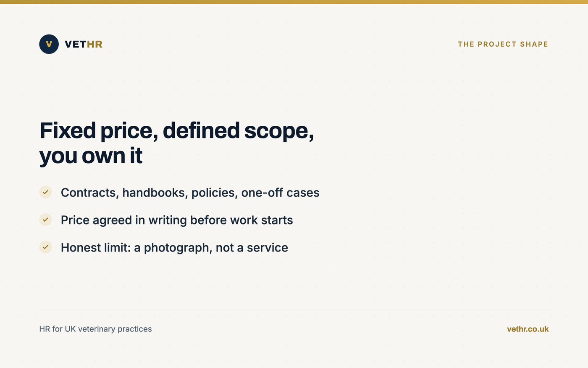The height and width of the screenshot is (368, 588).
Task: Click the gold accent bar at the top
Action: tap(294, 2)
